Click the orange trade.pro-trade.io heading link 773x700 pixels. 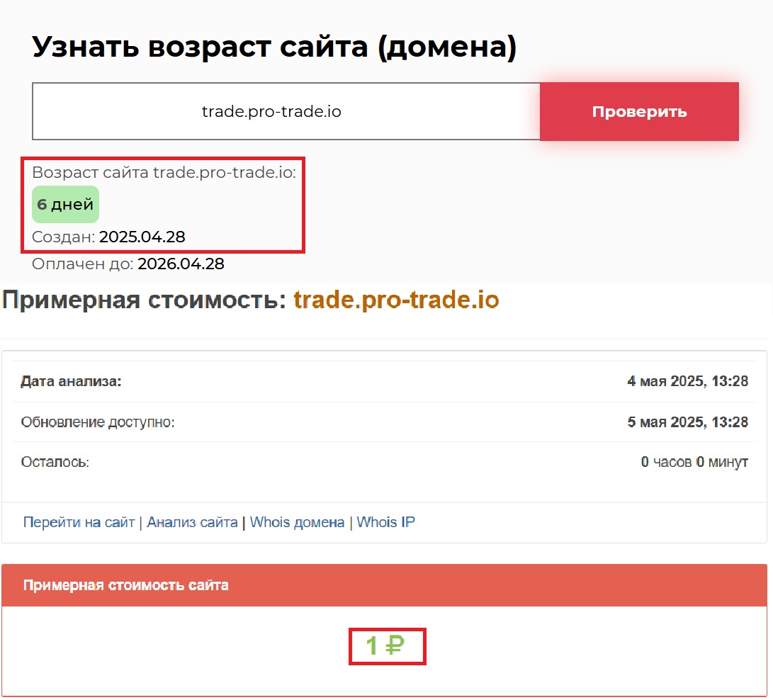tap(396, 300)
